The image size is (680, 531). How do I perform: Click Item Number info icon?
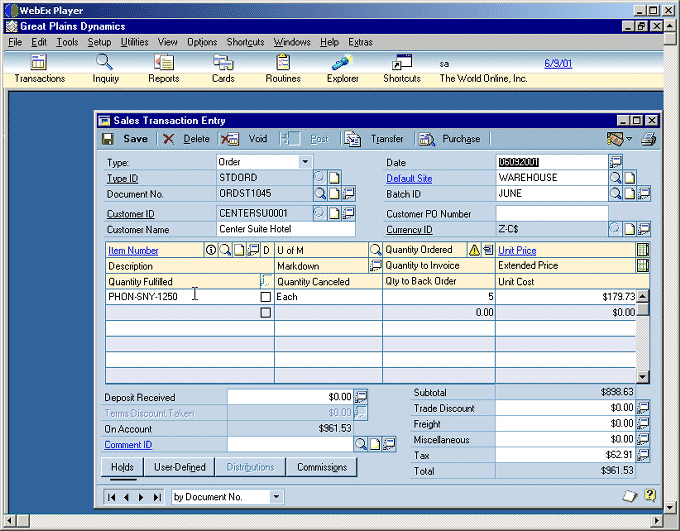point(211,250)
